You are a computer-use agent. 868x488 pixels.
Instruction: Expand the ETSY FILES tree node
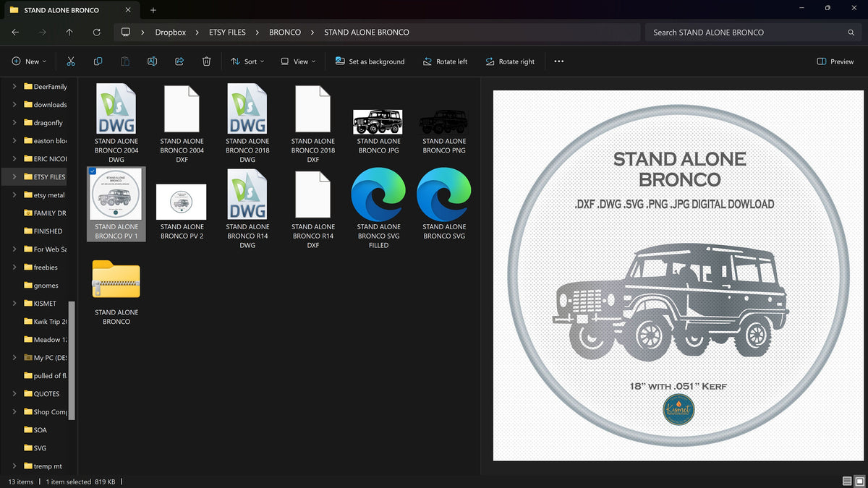14,176
